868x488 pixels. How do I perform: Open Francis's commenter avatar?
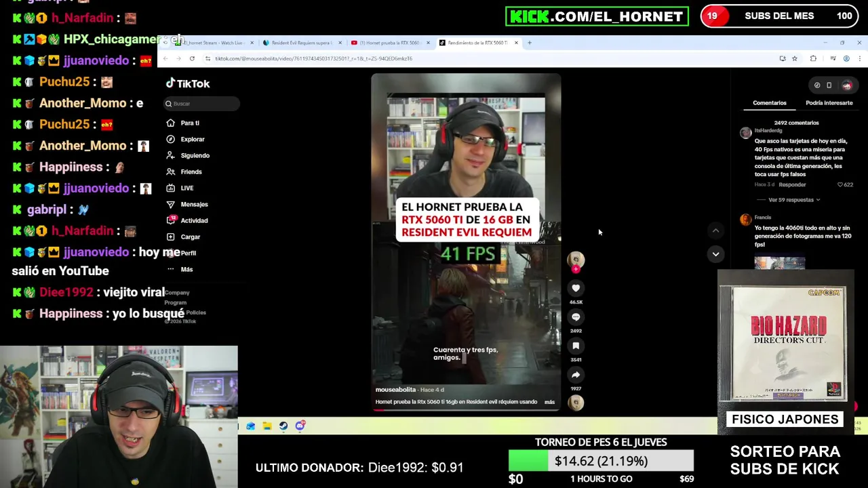(746, 220)
